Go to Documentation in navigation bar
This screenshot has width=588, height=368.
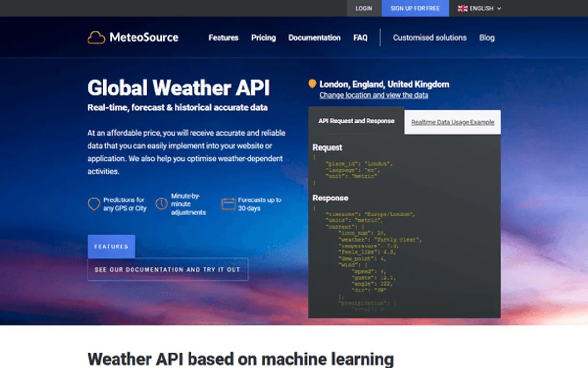point(314,38)
